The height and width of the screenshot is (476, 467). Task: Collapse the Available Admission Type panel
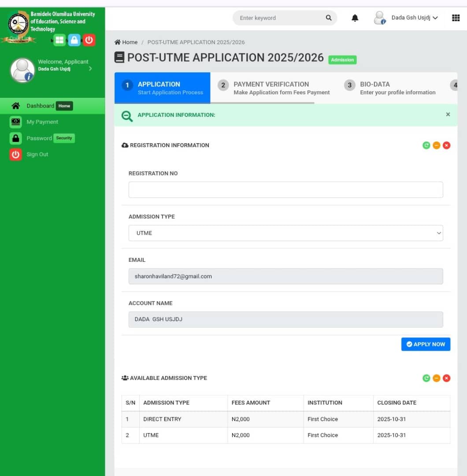[x=436, y=378]
